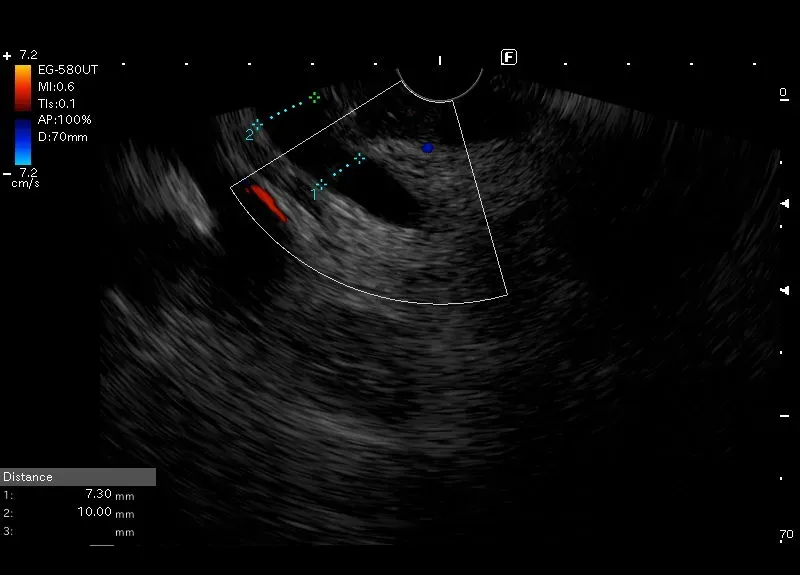Click the blue negative velocity color bar
800x575 pixels.
tap(23, 142)
